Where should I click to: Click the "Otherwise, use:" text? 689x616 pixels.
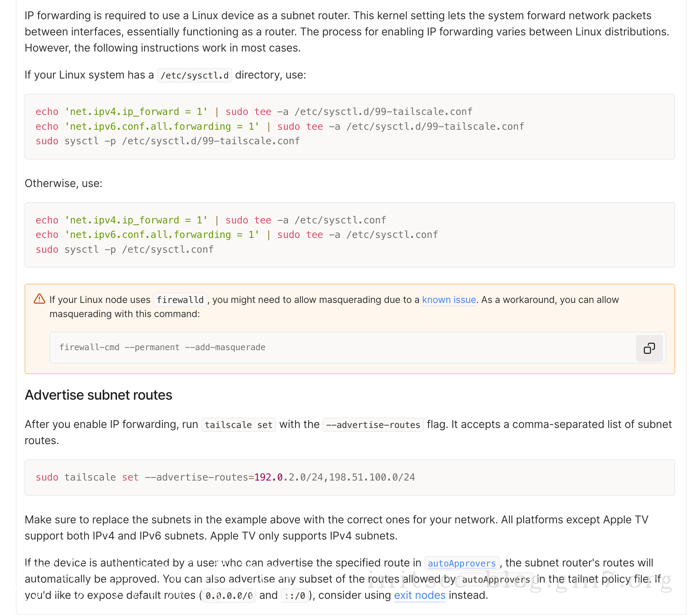click(63, 183)
